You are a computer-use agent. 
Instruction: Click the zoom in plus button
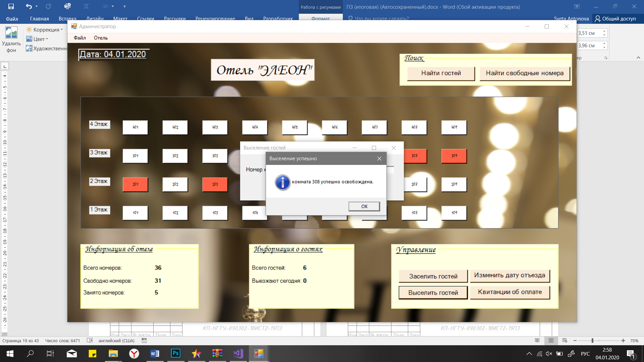[623, 341]
